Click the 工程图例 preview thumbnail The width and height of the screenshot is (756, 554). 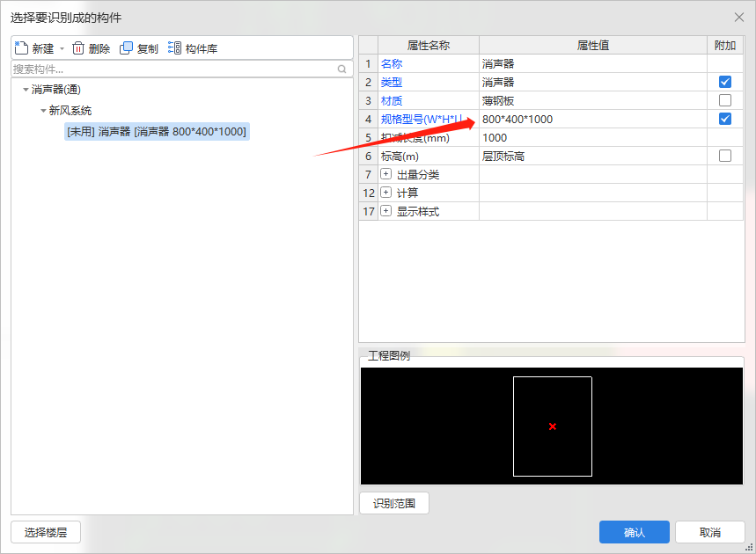(552, 426)
